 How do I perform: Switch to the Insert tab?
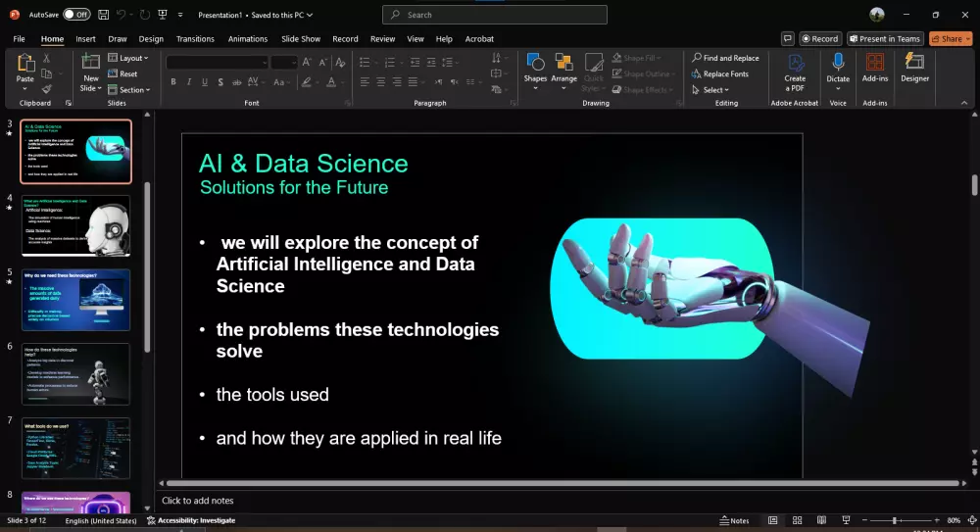[85, 39]
